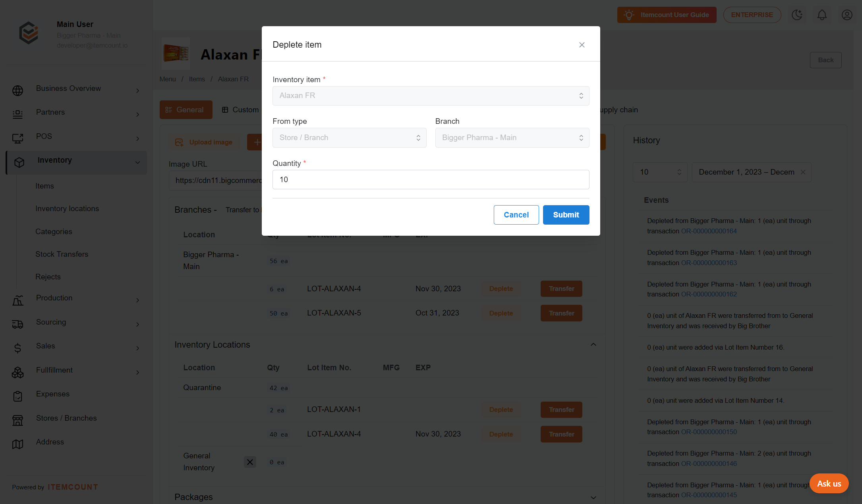
Task: Click the Submit button
Action: click(x=566, y=215)
